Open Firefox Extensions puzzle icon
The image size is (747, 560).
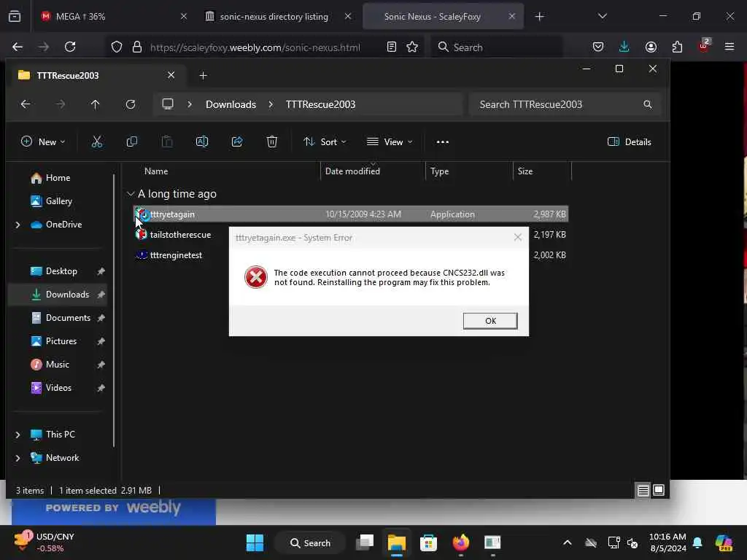click(x=677, y=47)
